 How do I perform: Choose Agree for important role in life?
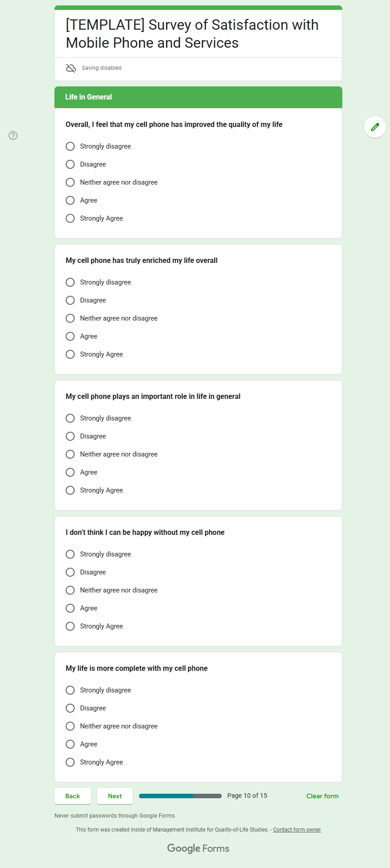[x=70, y=472]
